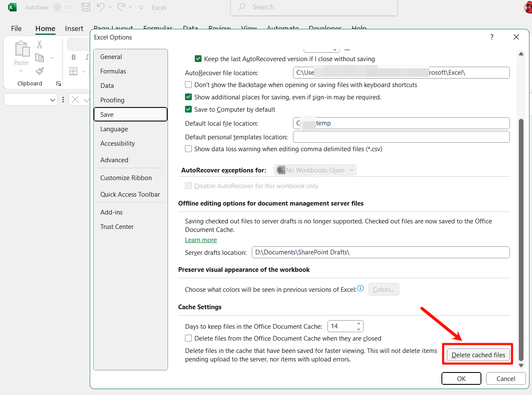Open the Accessibility options category
The image size is (532, 395).
pos(131,144)
